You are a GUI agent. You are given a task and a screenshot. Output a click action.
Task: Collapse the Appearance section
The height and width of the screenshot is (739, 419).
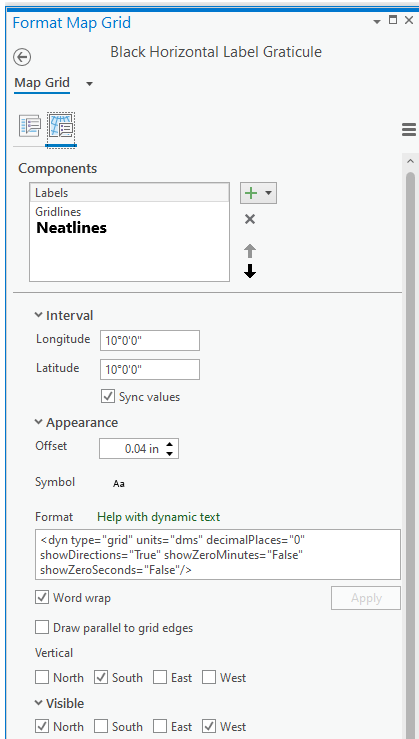[x=39, y=422]
